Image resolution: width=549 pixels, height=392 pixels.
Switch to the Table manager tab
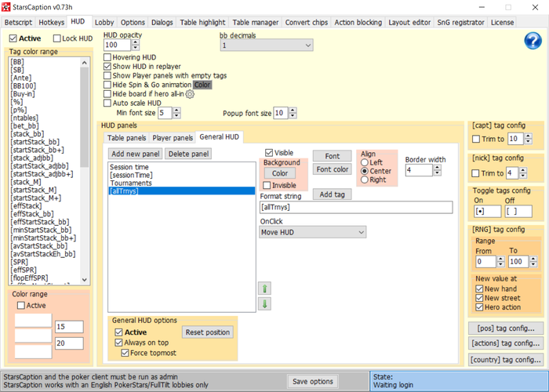[x=256, y=23]
